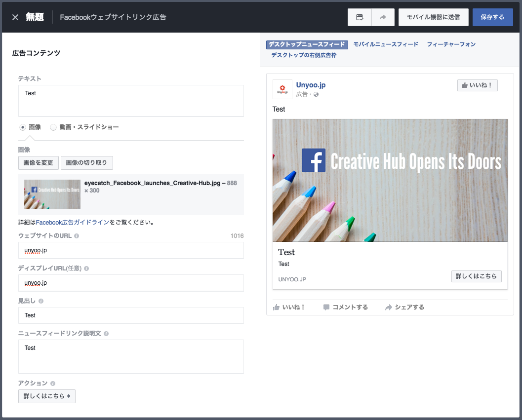Select the 画像 radio button
The width and height of the screenshot is (522, 420).
click(x=23, y=127)
